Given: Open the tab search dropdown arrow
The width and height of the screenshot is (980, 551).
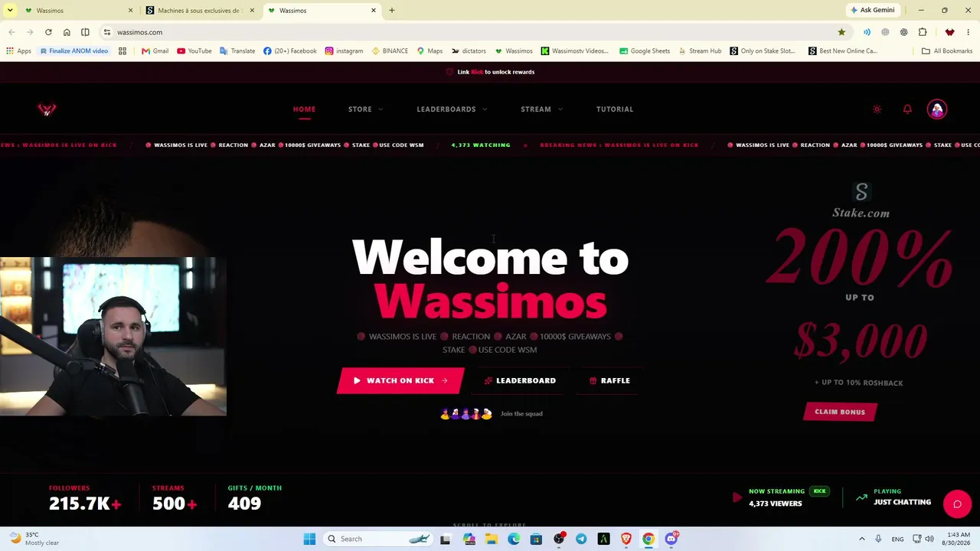Looking at the screenshot, I should click(x=10, y=11).
